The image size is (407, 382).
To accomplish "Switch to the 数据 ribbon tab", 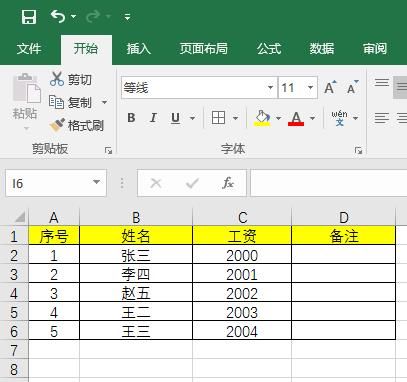I will click(322, 49).
